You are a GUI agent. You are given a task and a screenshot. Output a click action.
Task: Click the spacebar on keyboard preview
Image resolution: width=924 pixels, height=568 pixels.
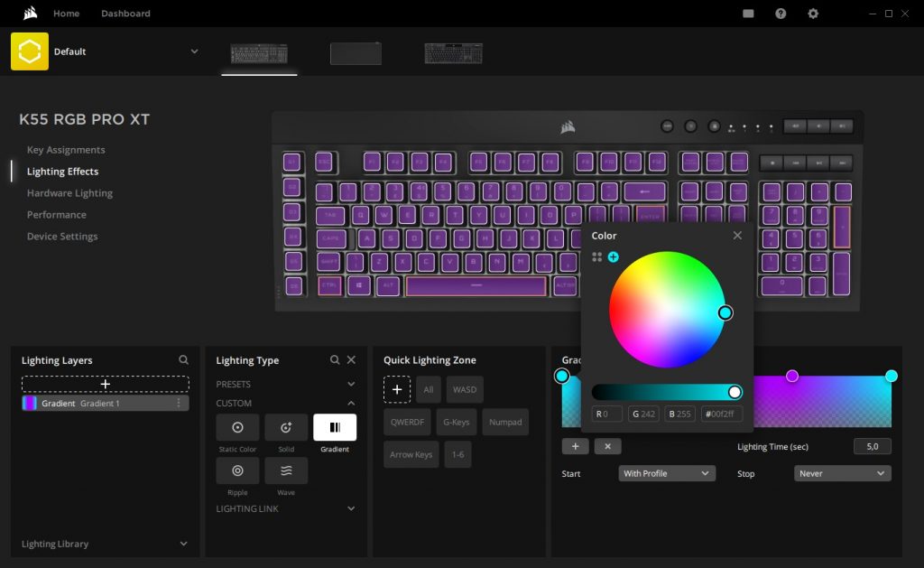[476, 286]
